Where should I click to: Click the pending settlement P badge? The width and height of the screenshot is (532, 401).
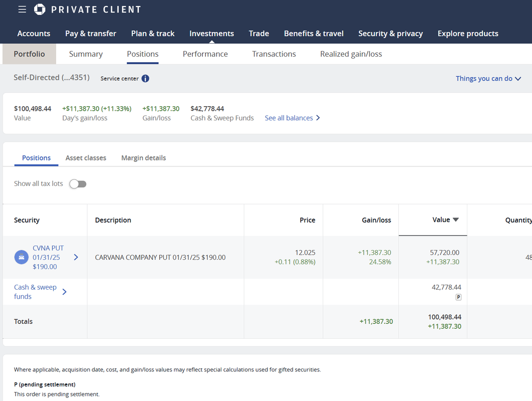[458, 297]
